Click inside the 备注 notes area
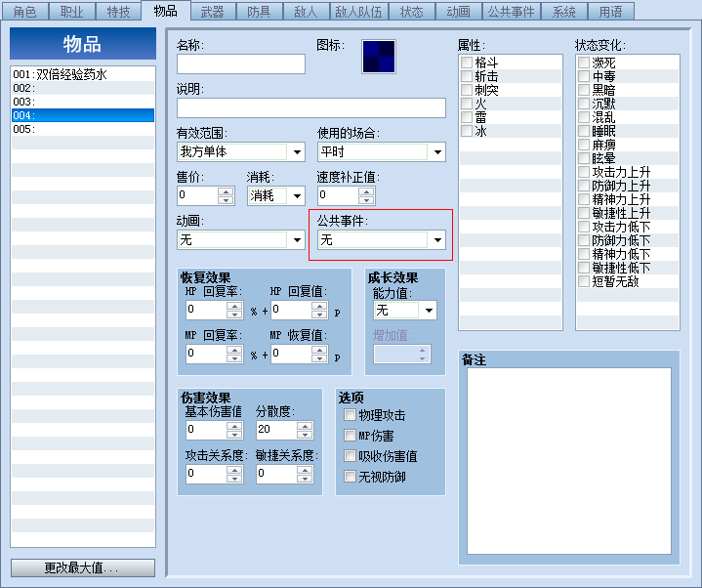 [x=569, y=461]
